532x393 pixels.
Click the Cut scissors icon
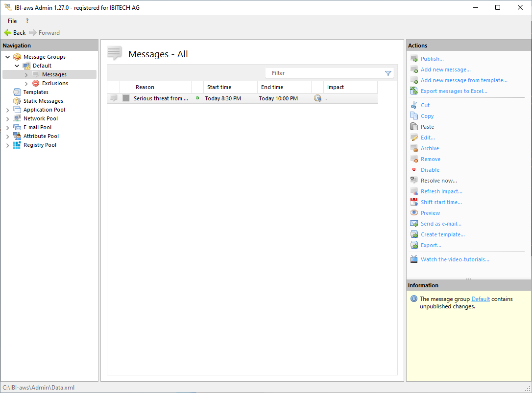click(x=414, y=105)
